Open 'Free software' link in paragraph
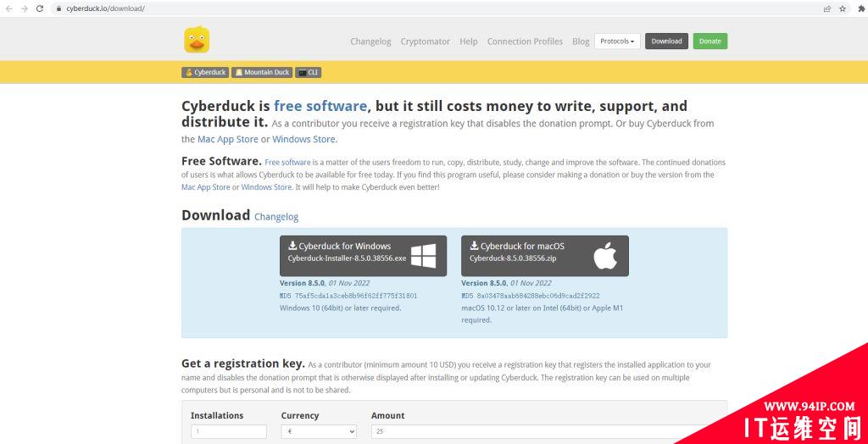 287,163
